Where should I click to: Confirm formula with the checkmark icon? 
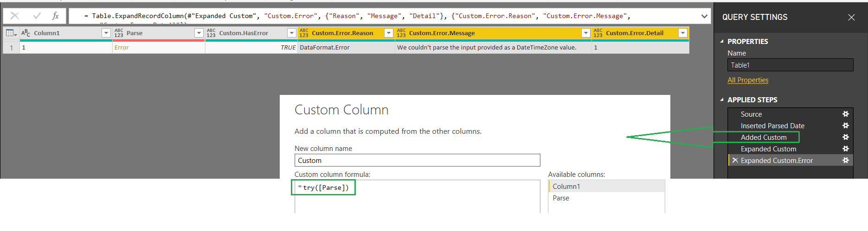click(37, 16)
